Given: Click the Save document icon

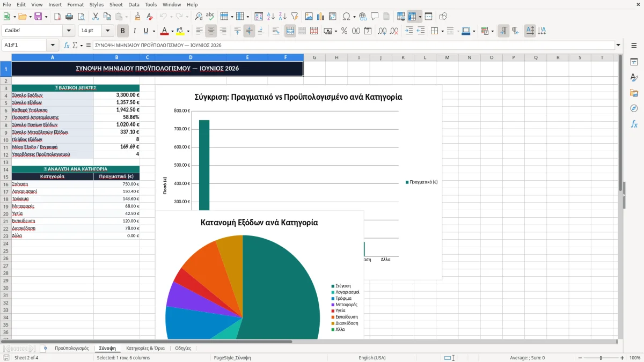Looking at the screenshot, I should (x=38, y=17).
